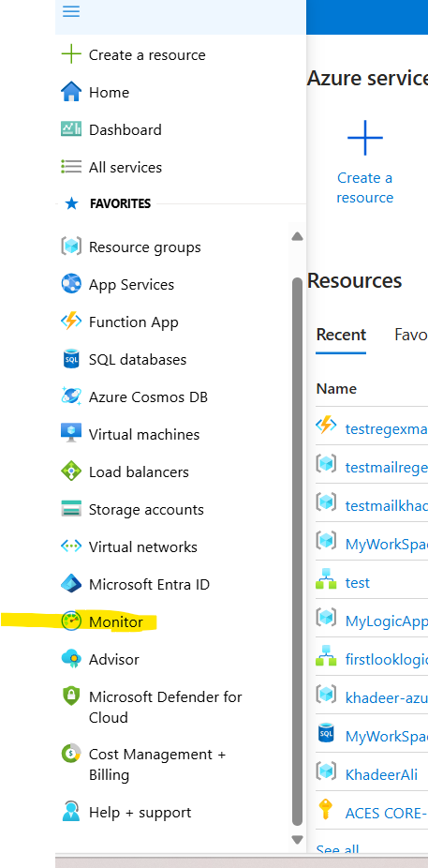The height and width of the screenshot is (868, 428).
Task: Click the All services list icon
Action: click(x=71, y=167)
